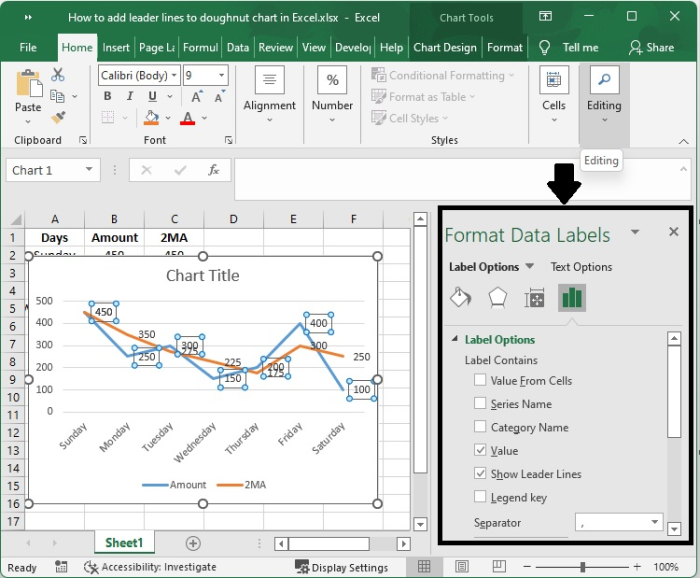Click the Tell me lightbulb icon
The image size is (700, 578).
point(544,47)
